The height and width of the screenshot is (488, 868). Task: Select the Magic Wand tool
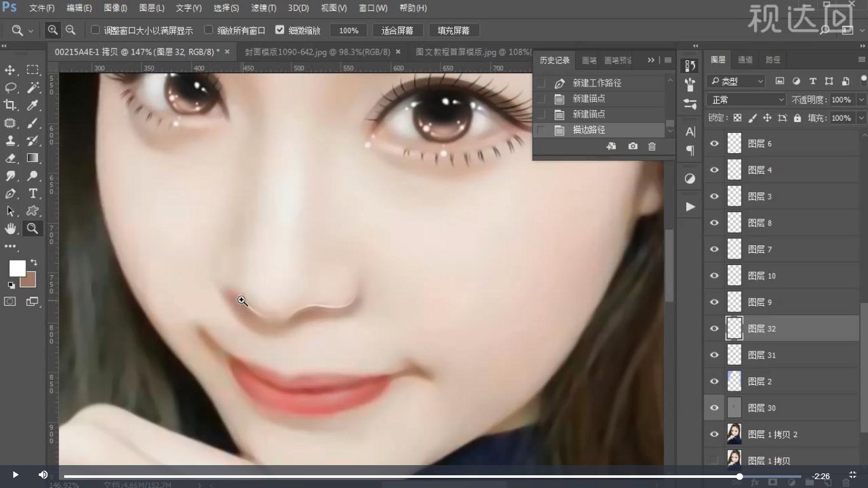[x=32, y=88]
